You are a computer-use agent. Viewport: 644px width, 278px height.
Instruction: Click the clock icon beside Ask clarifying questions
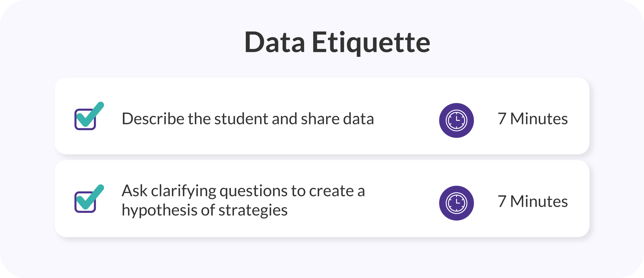click(456, 203)
